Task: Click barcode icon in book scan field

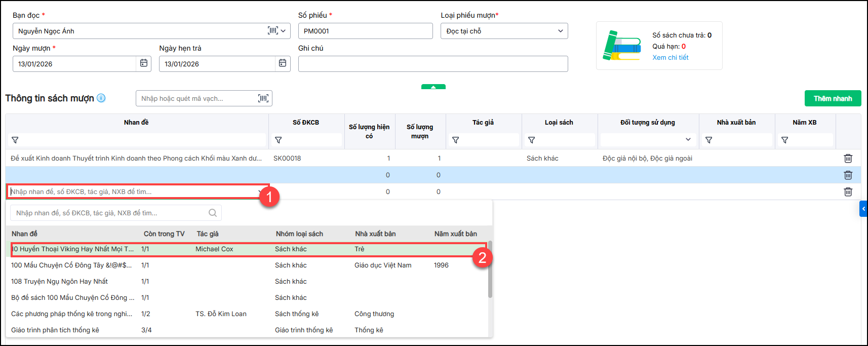Action: click(263, 98)
